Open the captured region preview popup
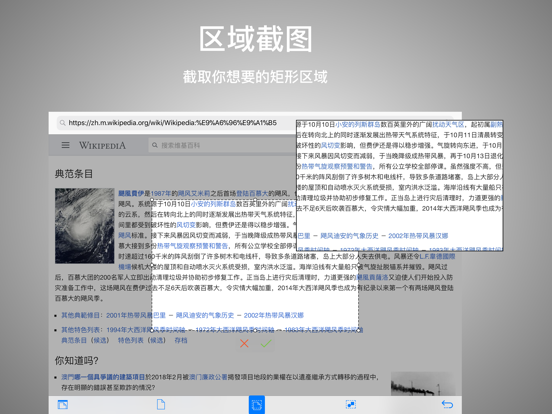552x414 pixels. (400, 186)
